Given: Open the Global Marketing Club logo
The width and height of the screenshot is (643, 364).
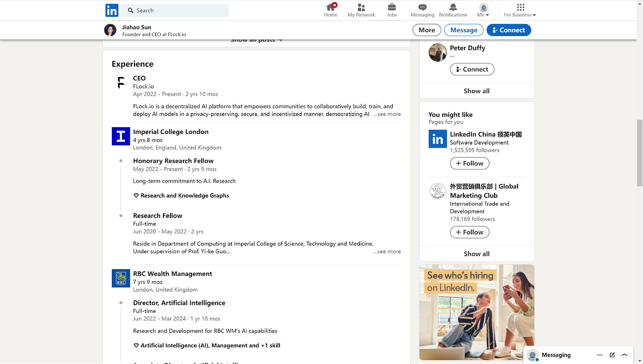Looking at the screenshot, I should coord(438,191).
